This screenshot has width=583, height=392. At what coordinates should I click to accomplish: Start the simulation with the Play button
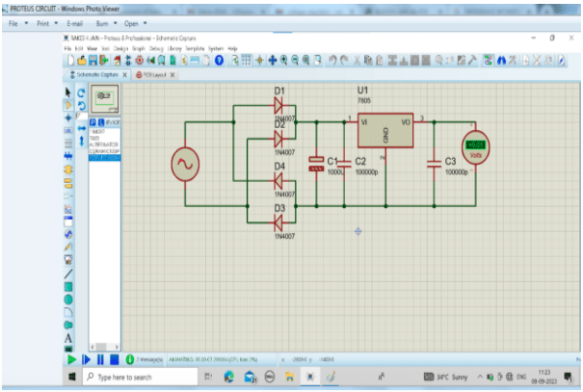tap(70, 358)
